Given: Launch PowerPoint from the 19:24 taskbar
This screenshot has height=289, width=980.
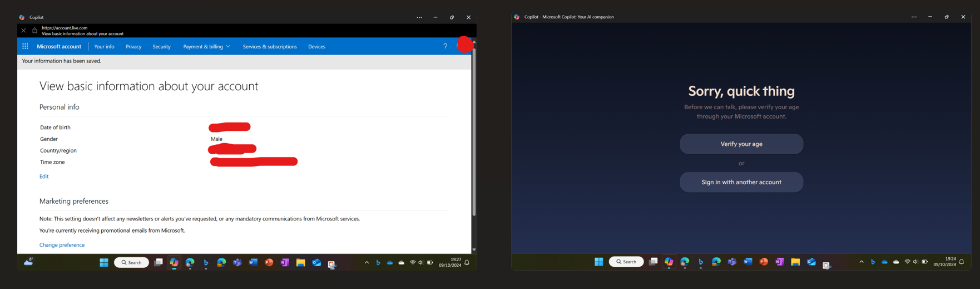Looking at the screenshot, I should point(764,262).
